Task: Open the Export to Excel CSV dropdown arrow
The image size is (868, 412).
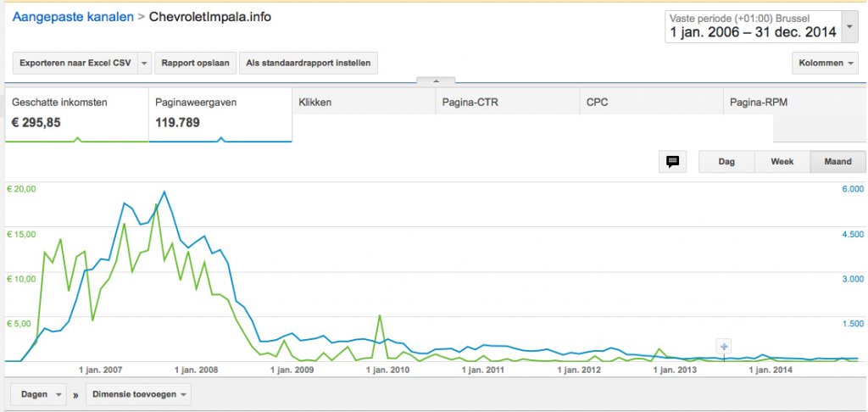Action: pos(144,63)
